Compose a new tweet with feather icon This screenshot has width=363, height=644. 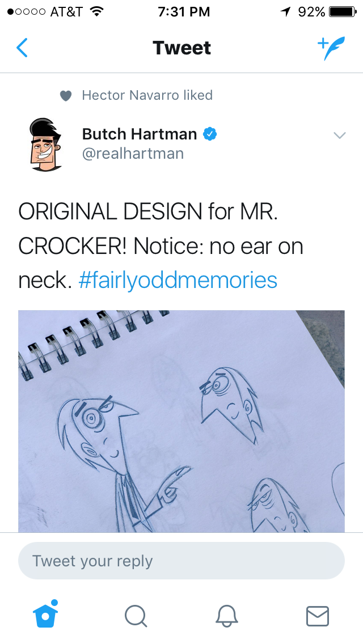331,48
